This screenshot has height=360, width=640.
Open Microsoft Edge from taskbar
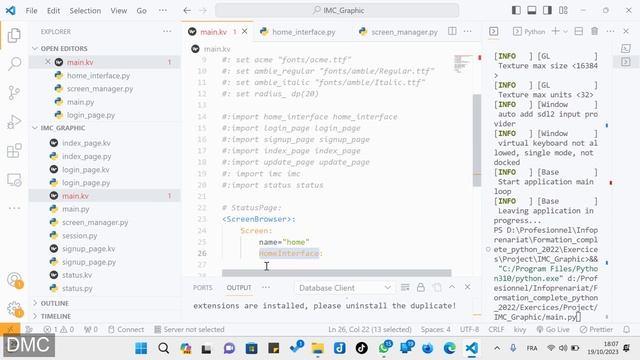[449, 348]
